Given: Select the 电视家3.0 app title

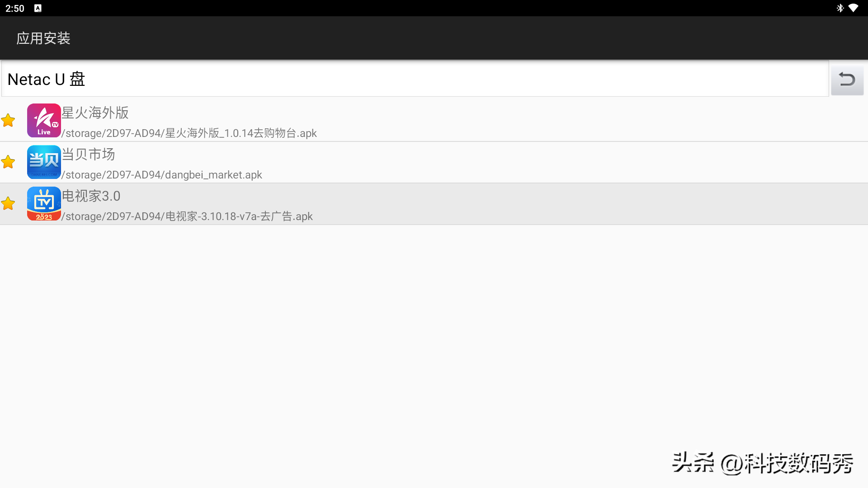Looking at the screenshot, I should [x=91, y=196].
